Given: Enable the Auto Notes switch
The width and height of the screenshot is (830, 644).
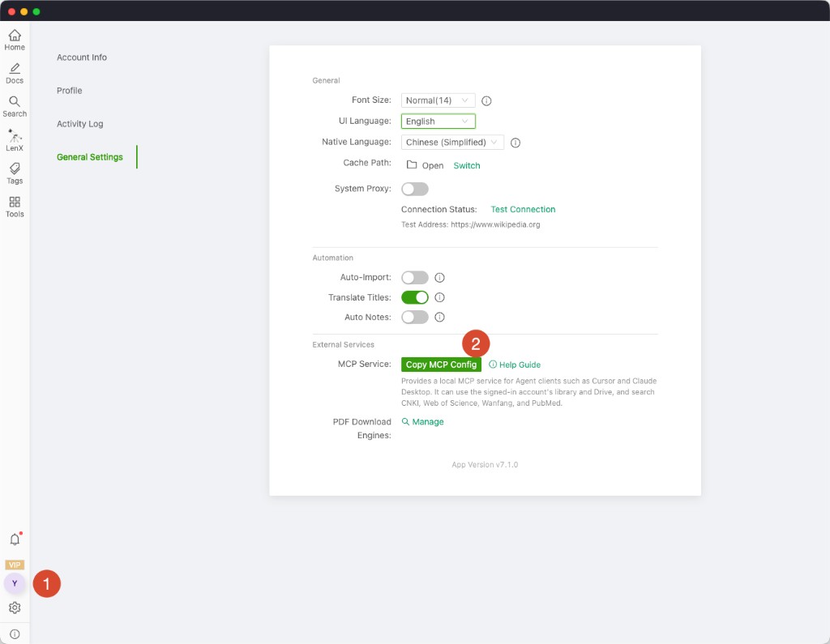Looking at the screenshot, I should 414,317.
